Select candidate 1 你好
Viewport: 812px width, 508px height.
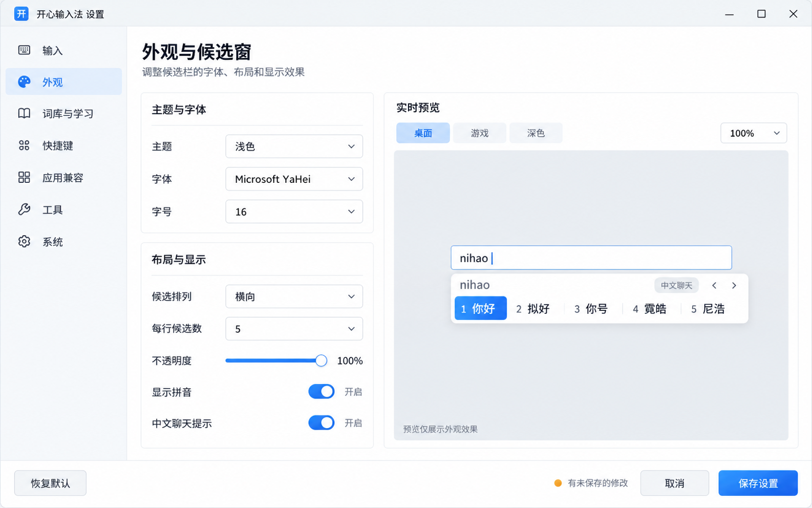click(481, 308)
